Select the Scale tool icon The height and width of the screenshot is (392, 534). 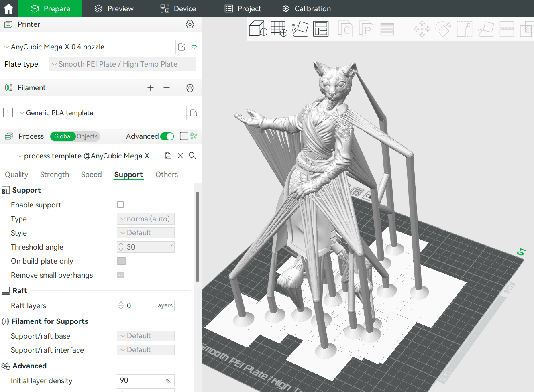[465, 29]
